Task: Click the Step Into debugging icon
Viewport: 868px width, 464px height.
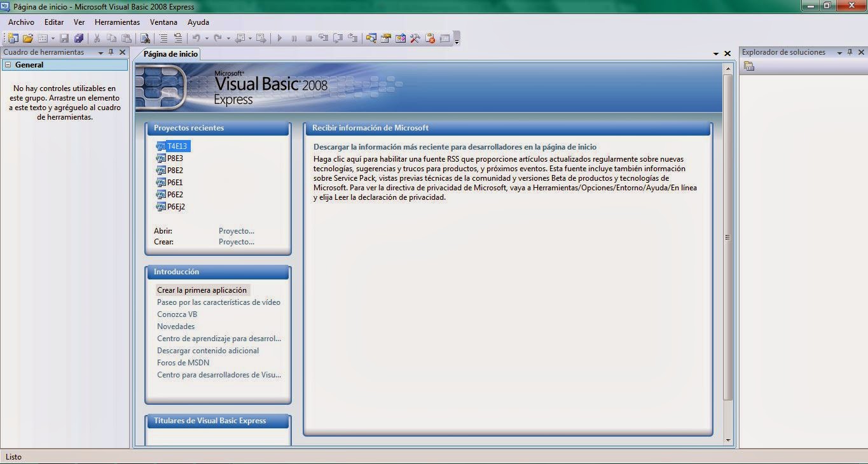Action: [x=324, y=38]
